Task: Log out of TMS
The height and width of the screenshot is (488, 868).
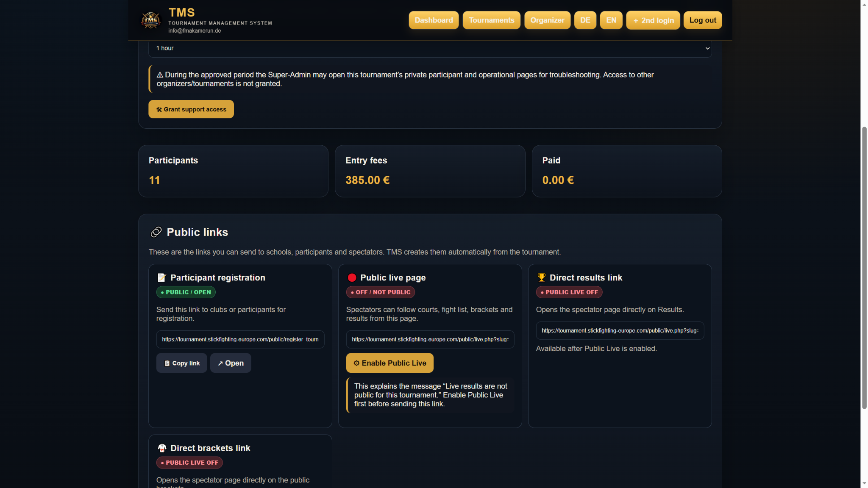Action: pos(702,20)
